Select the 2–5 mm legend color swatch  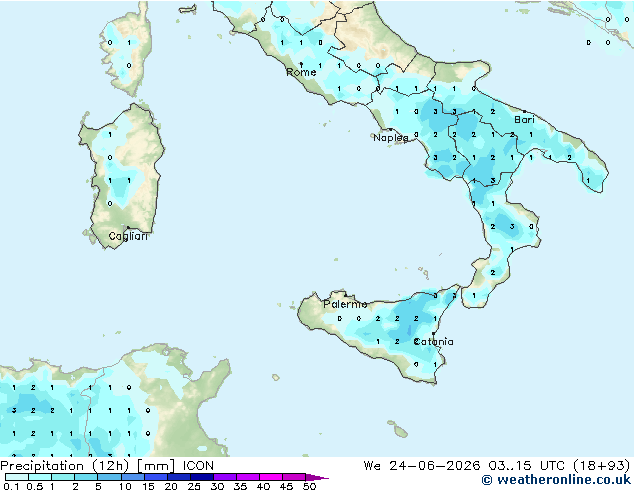86,477
